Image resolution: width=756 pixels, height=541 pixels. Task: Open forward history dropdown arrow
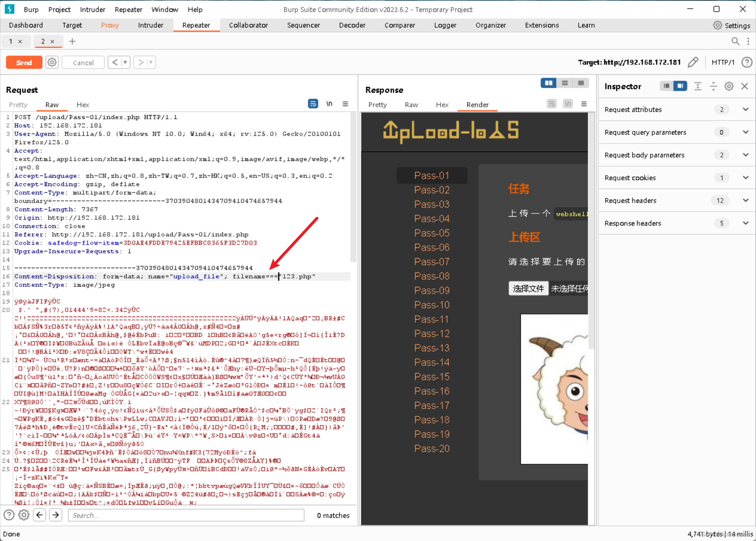151,62
